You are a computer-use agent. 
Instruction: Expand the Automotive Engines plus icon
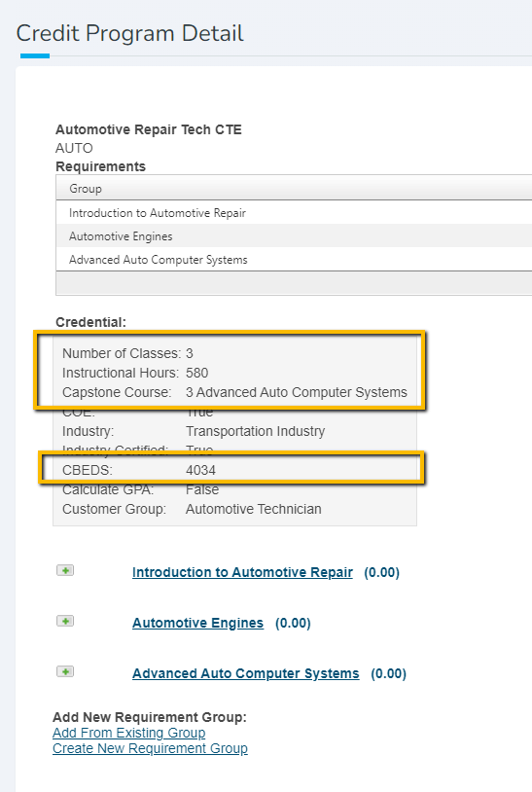pos(65,621)
